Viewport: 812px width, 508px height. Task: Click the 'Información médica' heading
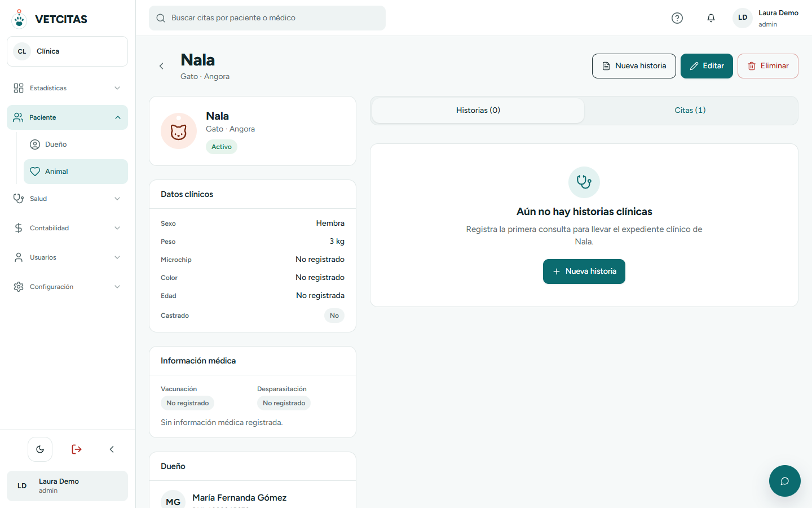(198, 361)
